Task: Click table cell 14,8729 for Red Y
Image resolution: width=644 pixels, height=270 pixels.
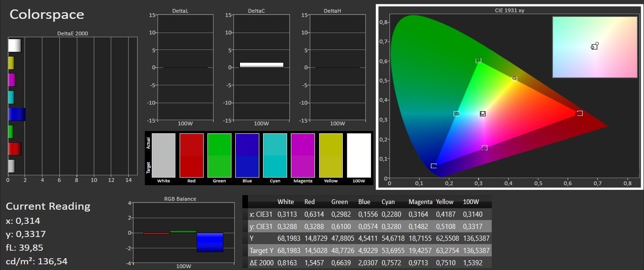Action: 316,238
